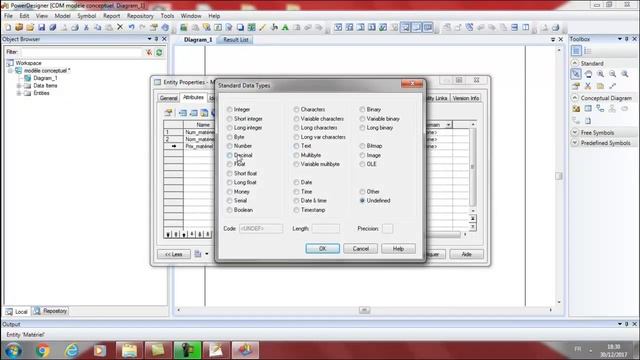Collapse the Standard section in Toolbox
The image size is (640, 360).
pyautogui.click(x=575, y=63)
